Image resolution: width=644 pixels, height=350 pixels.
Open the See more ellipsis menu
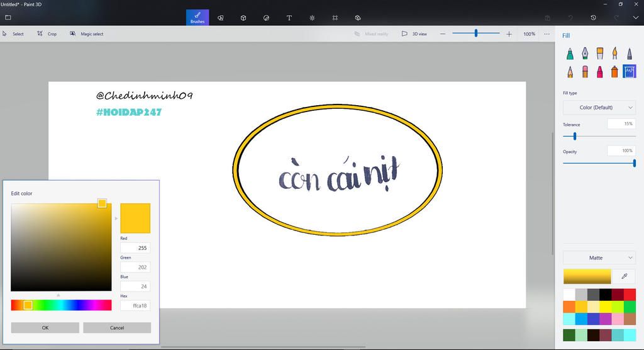pyautogui.click(x=547, y=34)
